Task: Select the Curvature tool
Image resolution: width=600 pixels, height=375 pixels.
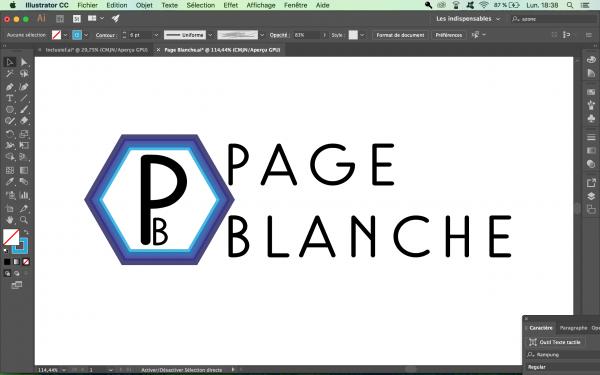Action: (24, 87)
